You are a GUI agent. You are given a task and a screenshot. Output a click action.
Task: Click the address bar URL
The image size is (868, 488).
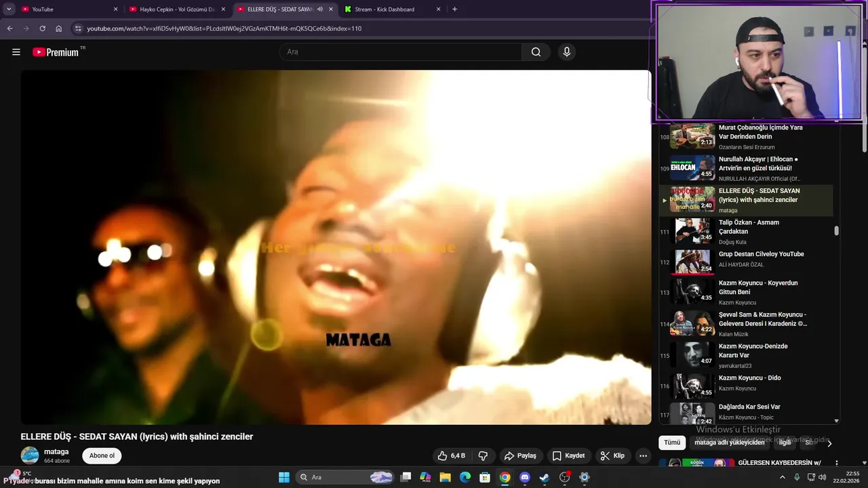(224, 28)
